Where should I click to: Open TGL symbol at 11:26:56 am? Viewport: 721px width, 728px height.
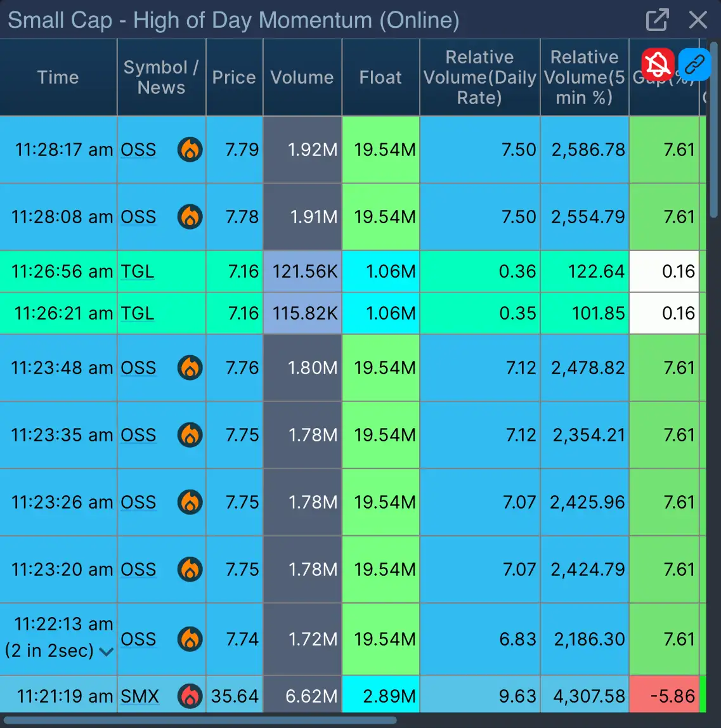tap(138, 271)
